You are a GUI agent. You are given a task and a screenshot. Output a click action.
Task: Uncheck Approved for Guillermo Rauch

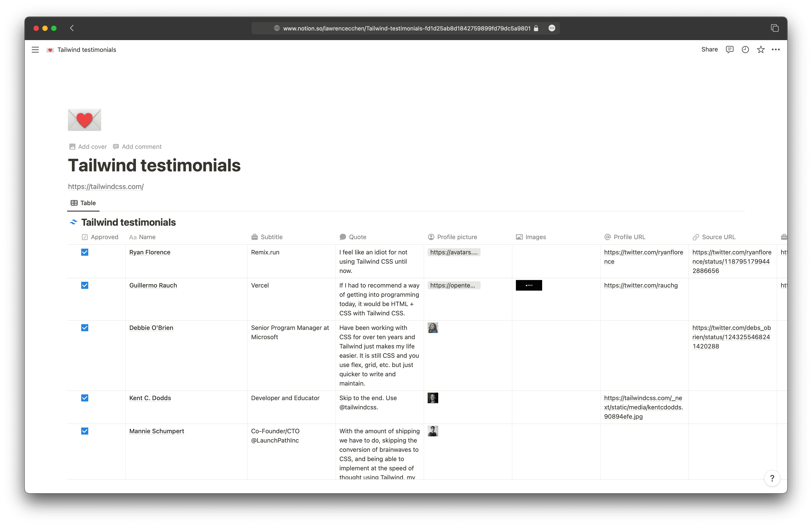pos(85,285)
